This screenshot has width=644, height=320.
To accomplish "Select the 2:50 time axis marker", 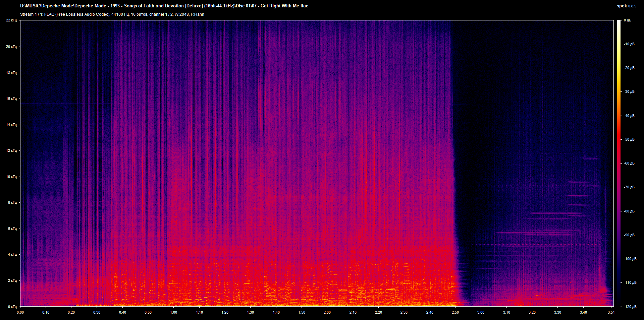I will [x=455, y=312].
